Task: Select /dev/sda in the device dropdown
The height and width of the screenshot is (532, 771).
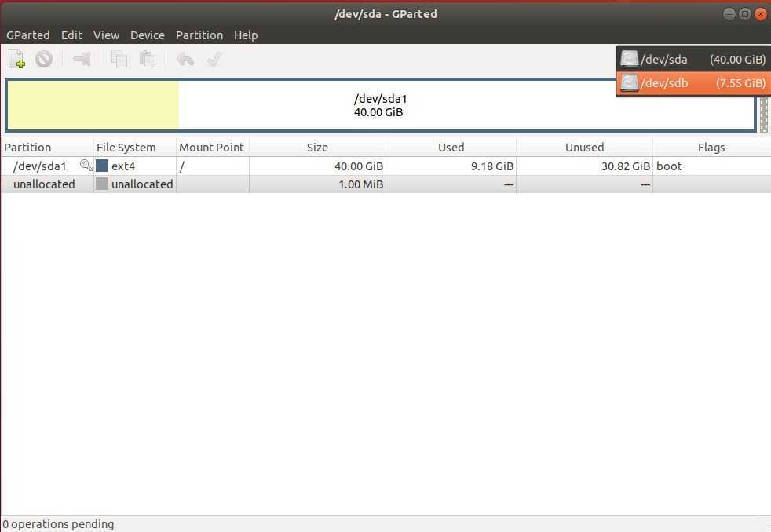Action: point(692,60)
